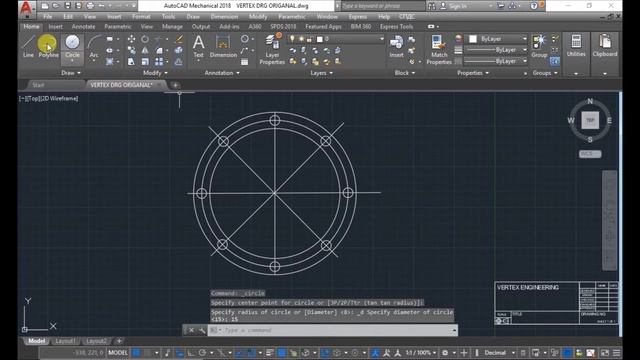Activate the Move tool in Modify panel
The width and height of the screenshot is (640, 360).
[131, 39]
